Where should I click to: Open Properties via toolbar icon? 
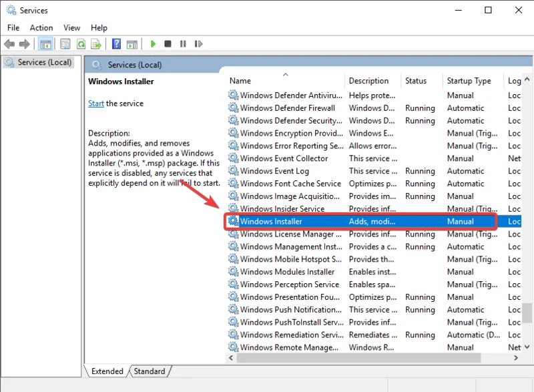click(x=65, y=44)
